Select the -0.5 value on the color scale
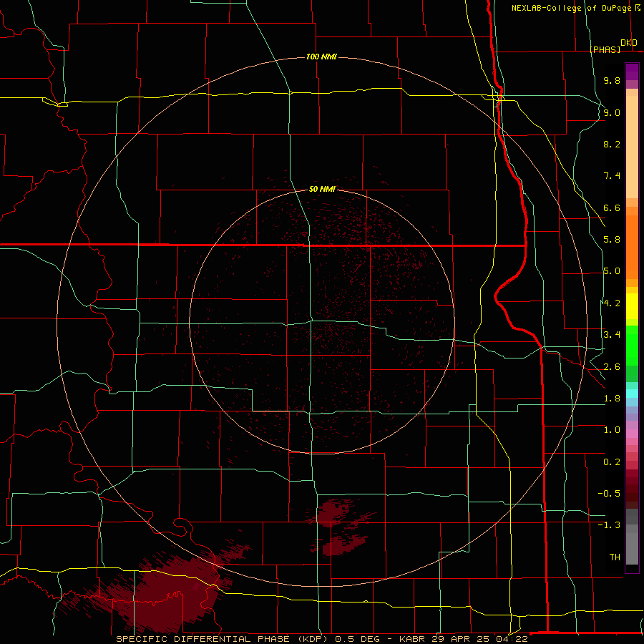Image resolution: width=644 pixels, height=644 pixels. (x=609, y=494)
